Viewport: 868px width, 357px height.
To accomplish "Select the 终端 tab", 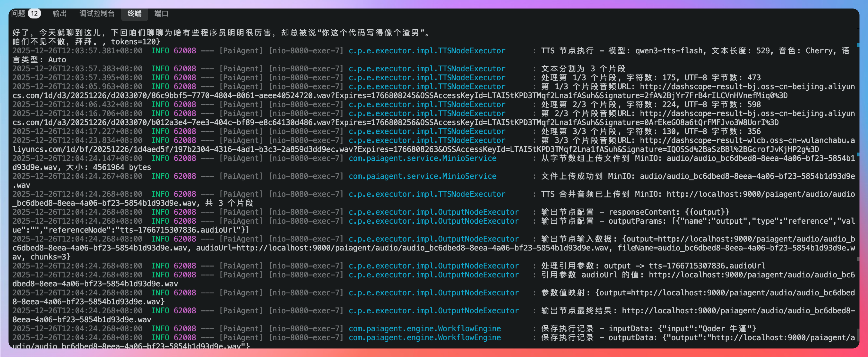I will coord(134,13).
